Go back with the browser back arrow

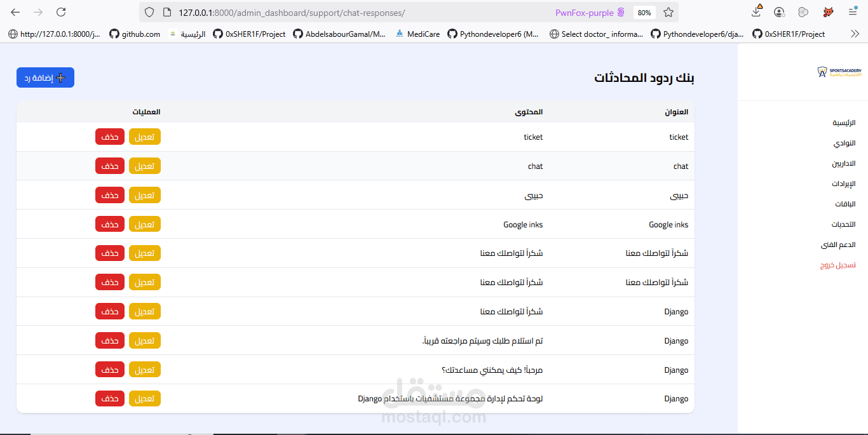[15, 12]
